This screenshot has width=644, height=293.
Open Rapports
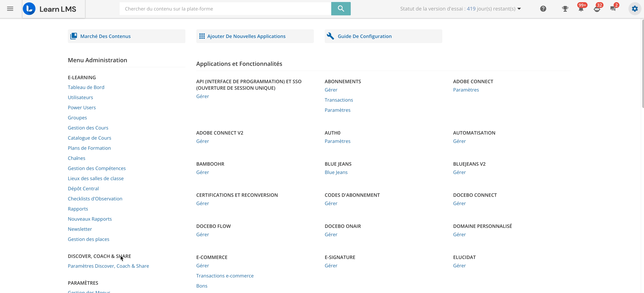click(78, 209)
